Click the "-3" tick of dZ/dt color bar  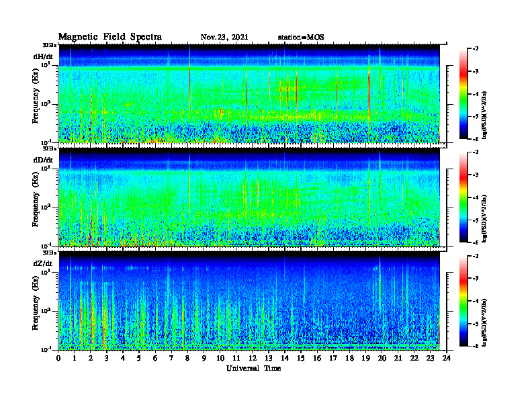476,278
